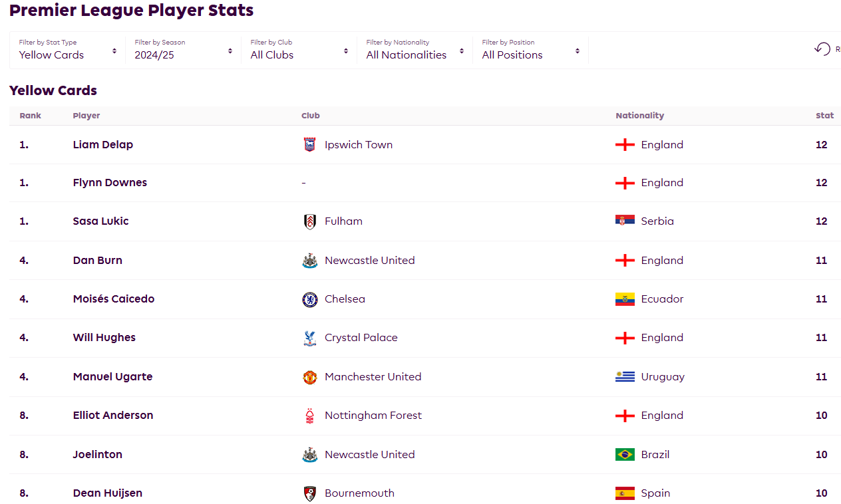Select the Dean Huijsen table row
Screen dimensions: 841x504
click(x=425, y=493)
